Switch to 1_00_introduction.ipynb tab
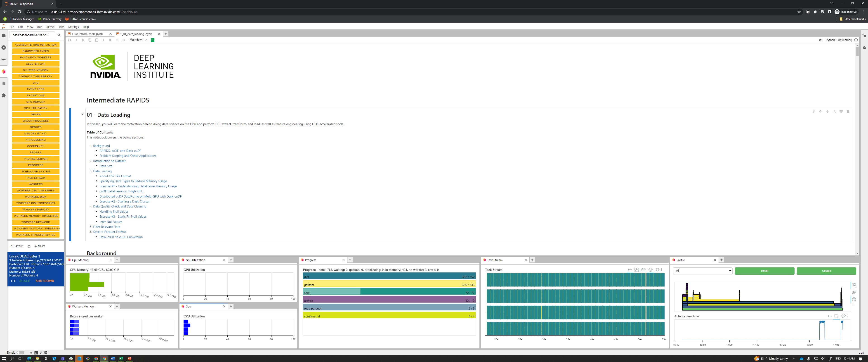Viewport: 868px width, 362px height. click(87, 34)
